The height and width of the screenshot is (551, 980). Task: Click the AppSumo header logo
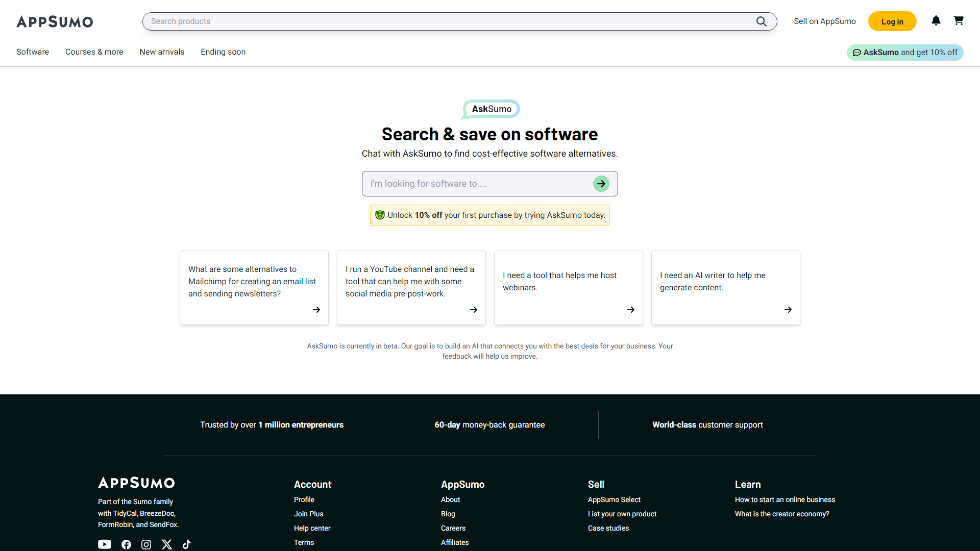(x=55, y=21)
